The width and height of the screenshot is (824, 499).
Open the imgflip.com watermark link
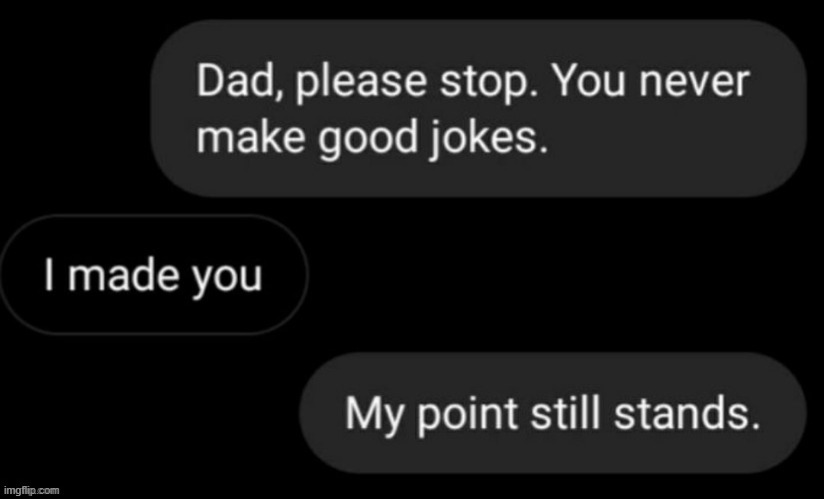tap(30, 490)
